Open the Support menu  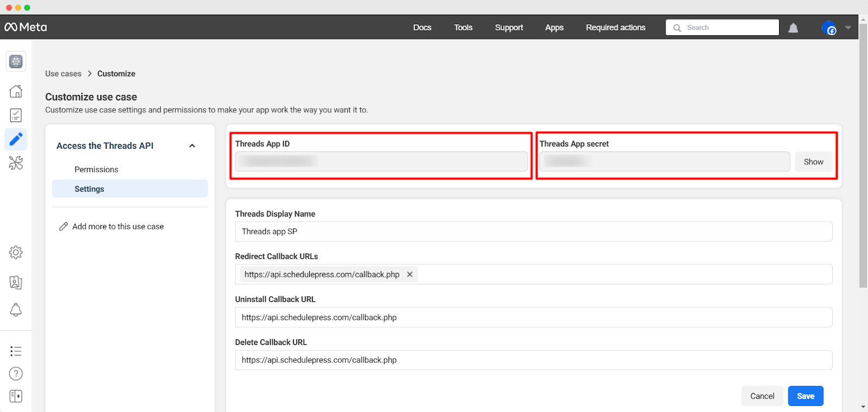509,28
